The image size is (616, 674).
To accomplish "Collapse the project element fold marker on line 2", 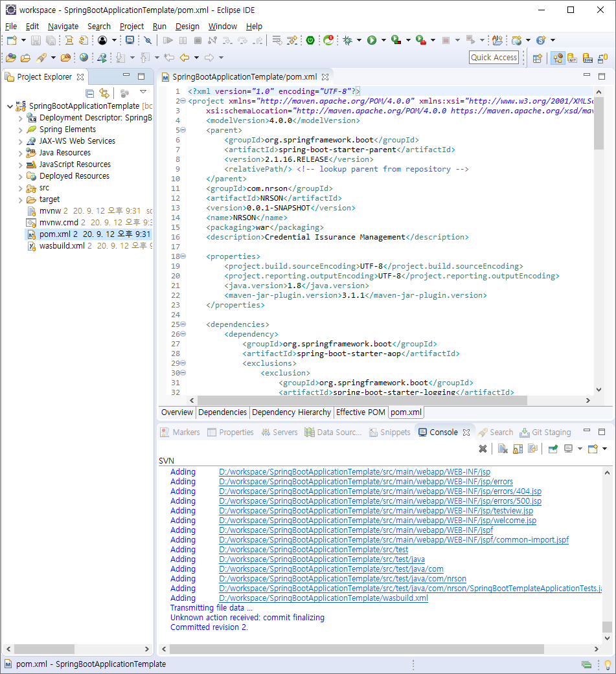I will [x=183, y=101].
